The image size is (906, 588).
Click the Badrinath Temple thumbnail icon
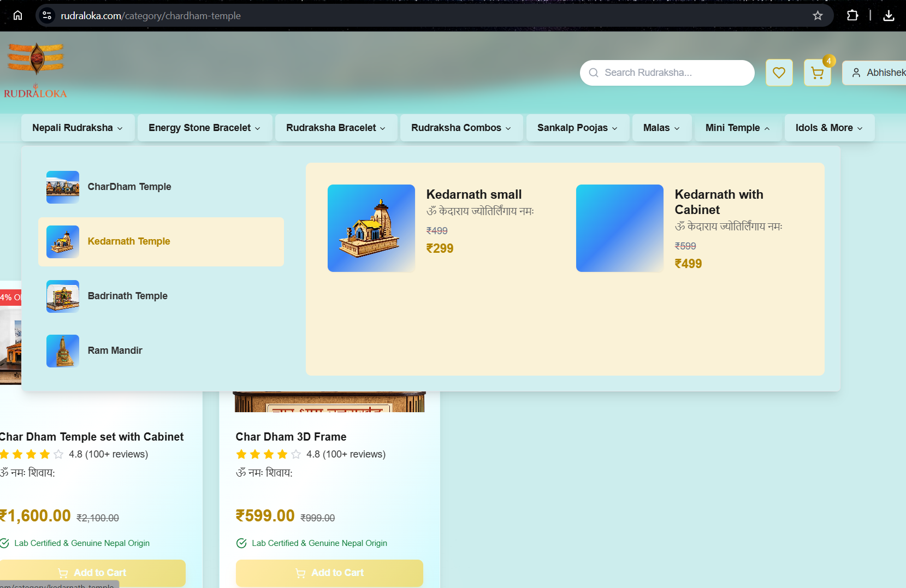(63, 296)
